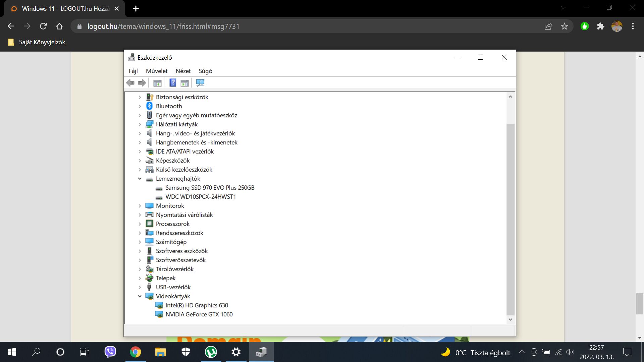Open File Explorer from the taskbar
This screenshot has height=362, width=644.
coord(161,352)
